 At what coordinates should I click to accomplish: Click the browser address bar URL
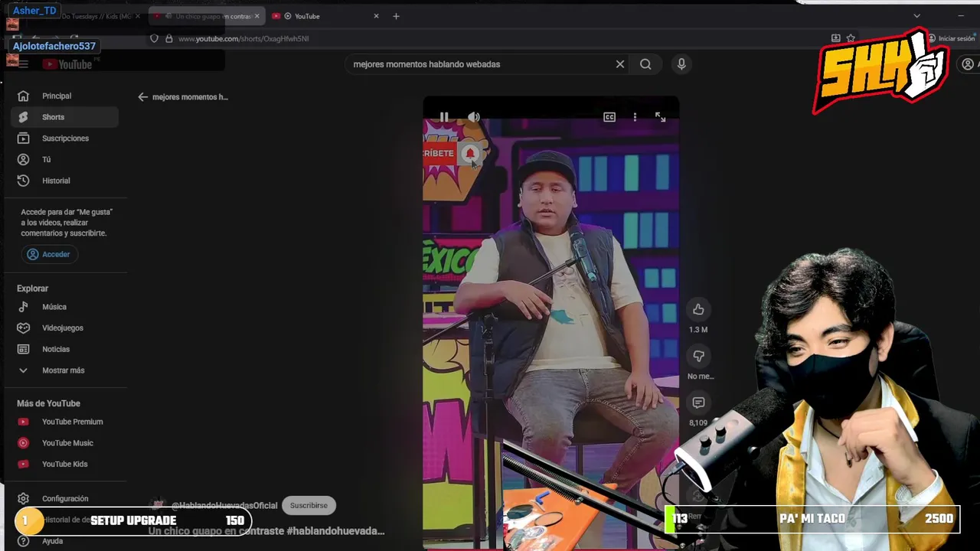point(243,39)
